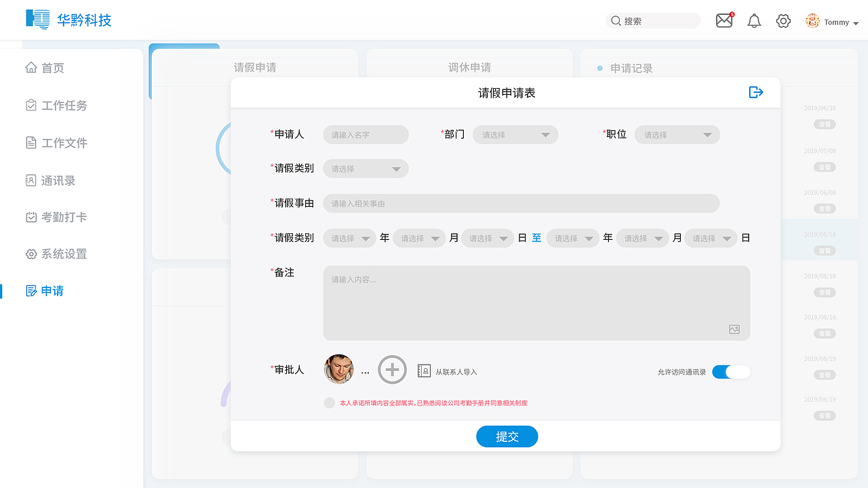The width and height of the screenshot is (868, 488).
Task: Select 申请 in the sidebar
Action: tap(45, 291)
